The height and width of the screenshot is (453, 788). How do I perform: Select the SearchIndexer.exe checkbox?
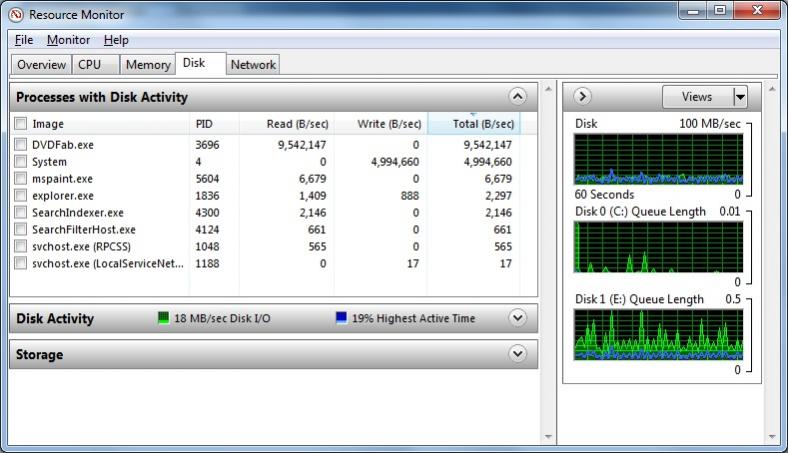pyautogui.click(x=21, y=213)
